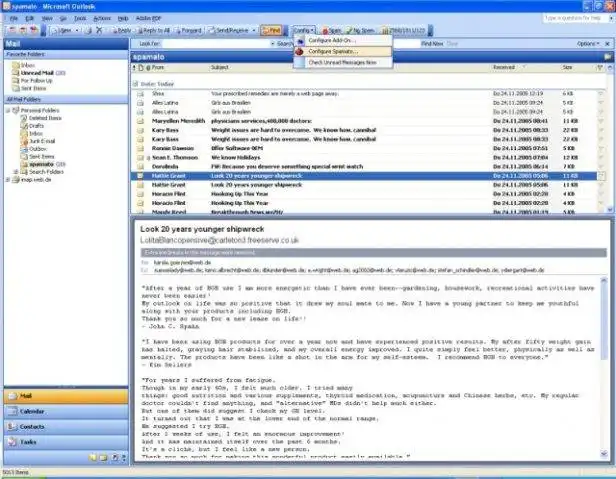Screen dimensions: 616x479
Task: Select the spamato folder in tree
Action: coord(41,164)
